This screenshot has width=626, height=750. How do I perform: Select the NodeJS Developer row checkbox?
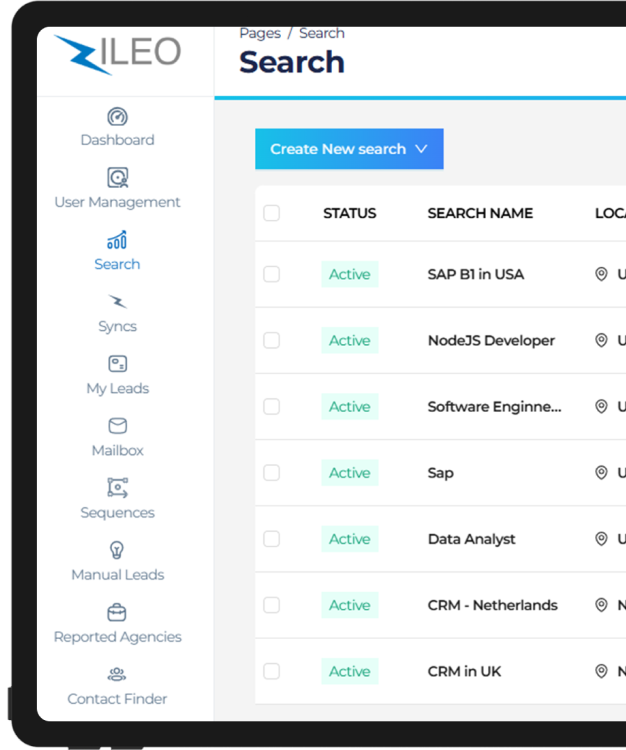tap(272, 340)
